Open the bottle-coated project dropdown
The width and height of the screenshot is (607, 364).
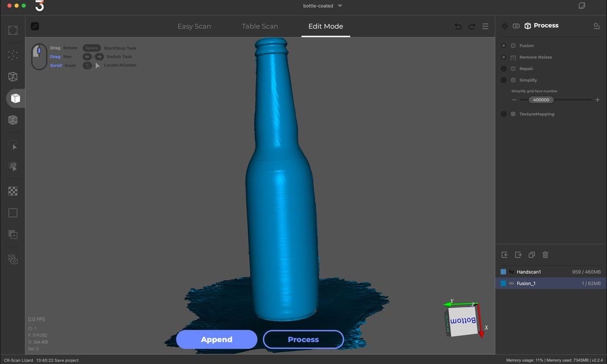(x=340, y=6)
